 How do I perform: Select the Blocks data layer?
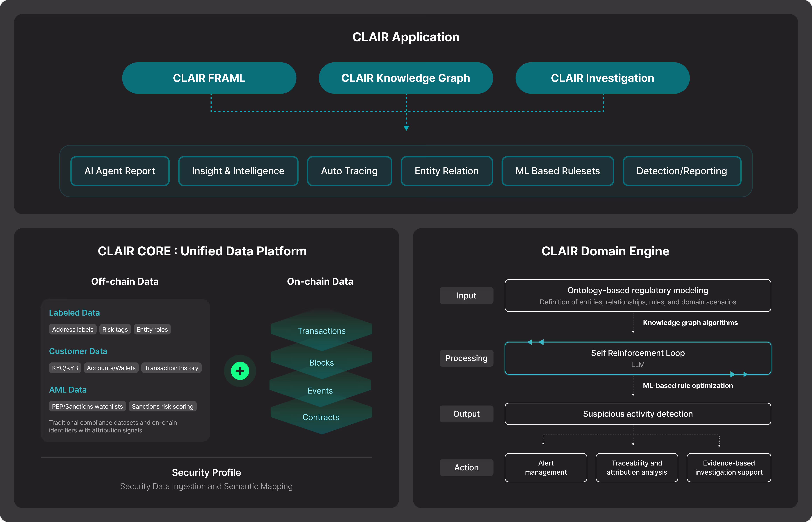point(321,363)
